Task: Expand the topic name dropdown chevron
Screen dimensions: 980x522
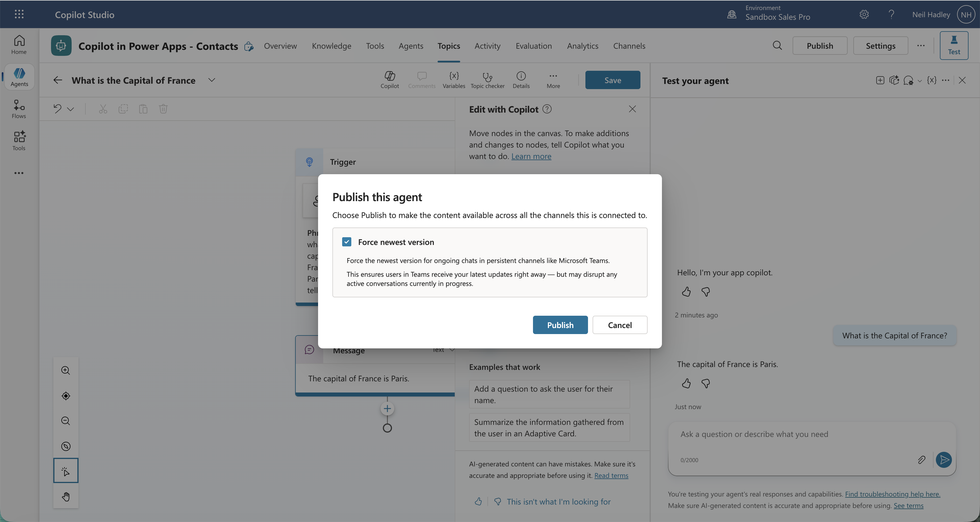Action: (x=212, y=80)
